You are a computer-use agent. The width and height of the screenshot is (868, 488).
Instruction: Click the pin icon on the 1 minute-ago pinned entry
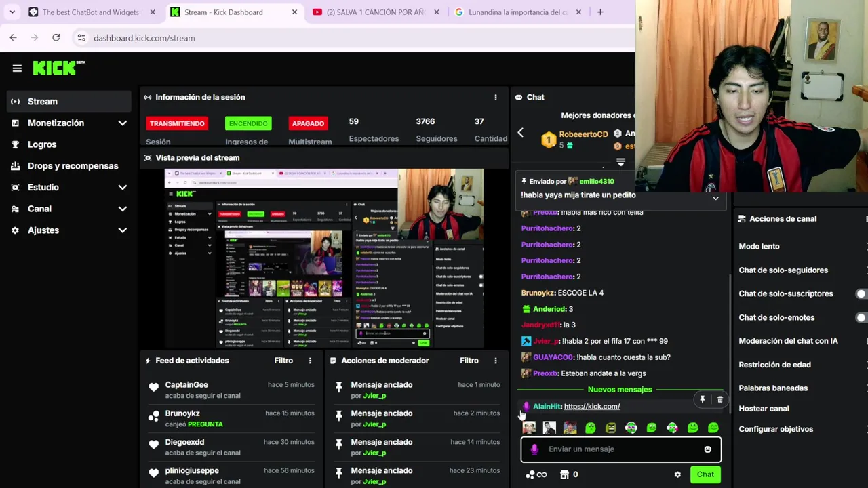tap(339, 388)
